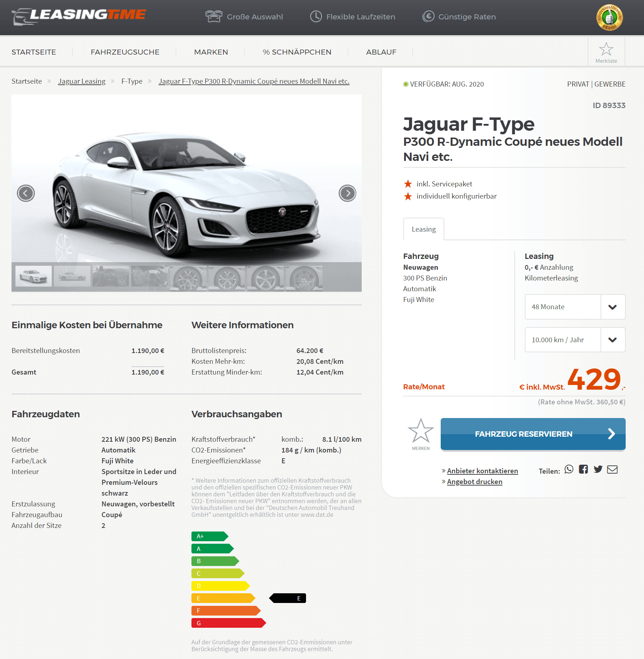The image size is (644, 659).
Task: Show previous car image arrow
Action: (x=26, y=193)
